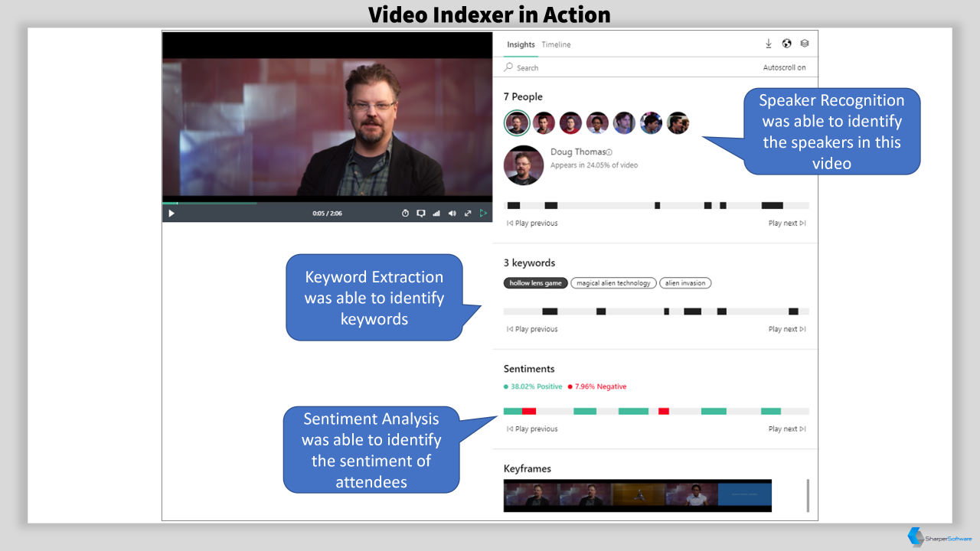The height and width of the screenshot is (551, 980).
Task: Select the sixth person thumbnail in the People row
Action: [651, 122]
